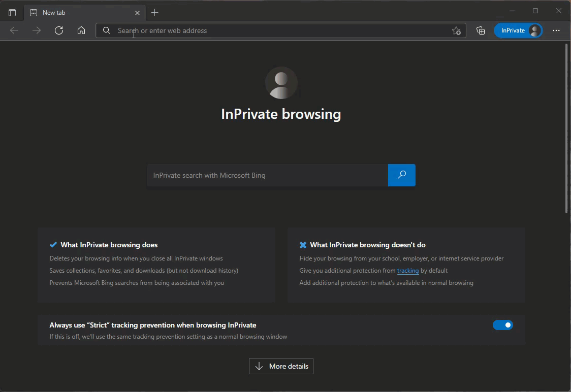
Task: Click the What InPrivate browsing doesn't do heading
Action: point(368,245)
